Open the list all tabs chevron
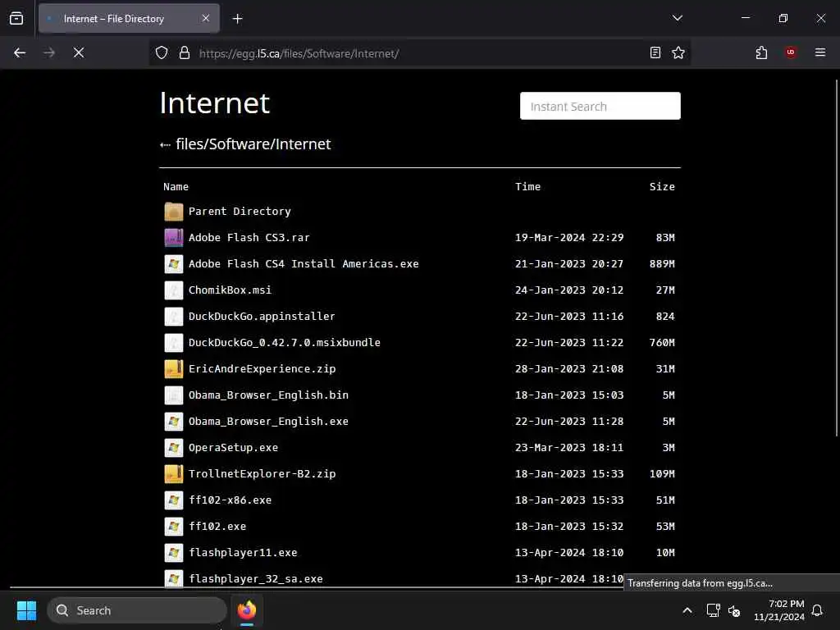 click(x=677, y=18)
